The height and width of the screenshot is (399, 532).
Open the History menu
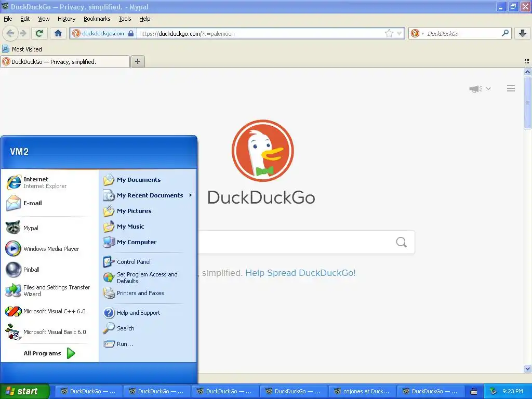coord(66,19)
